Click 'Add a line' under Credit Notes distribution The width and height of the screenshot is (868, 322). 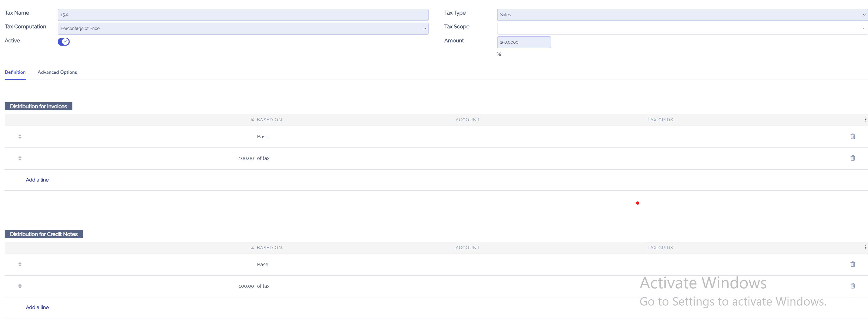(37, 307)
